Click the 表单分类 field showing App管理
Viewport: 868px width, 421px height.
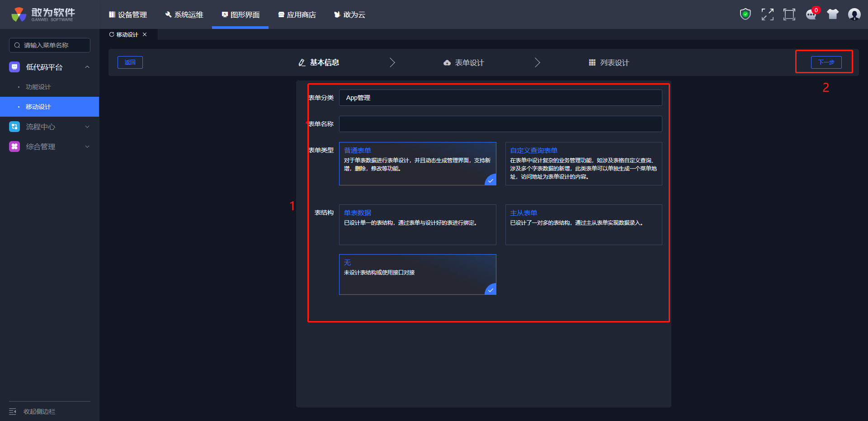[500, 98]
